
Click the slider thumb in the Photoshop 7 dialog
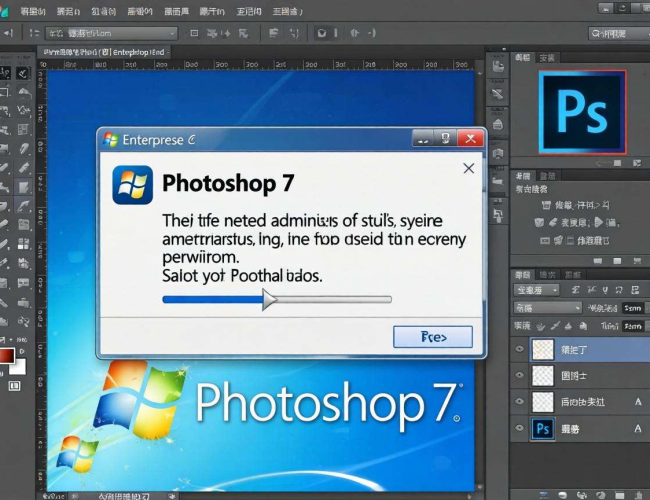(x=269, y=299)
